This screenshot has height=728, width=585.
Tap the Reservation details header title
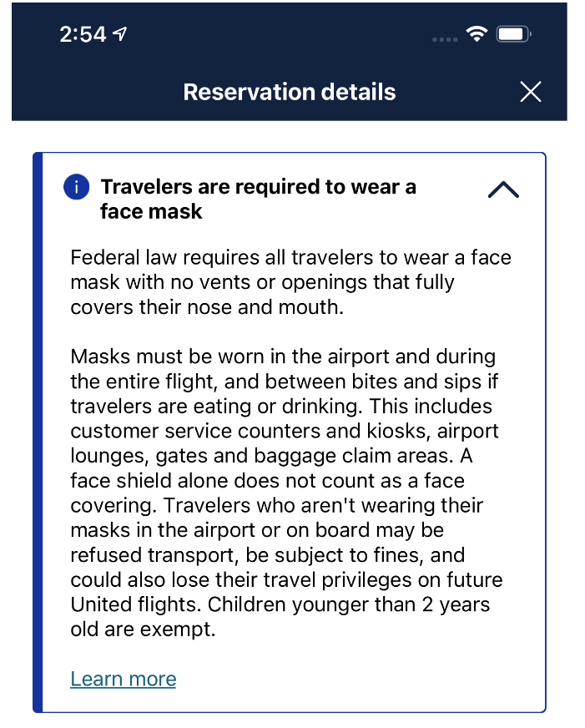290,92
